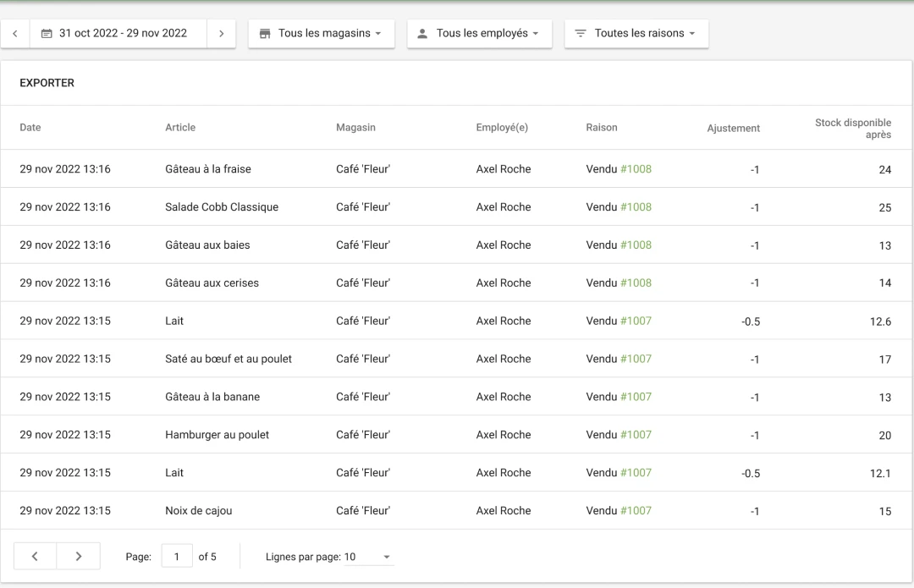
Task: Go to next date period with right chevron
Action: click(x=221, y=33)
